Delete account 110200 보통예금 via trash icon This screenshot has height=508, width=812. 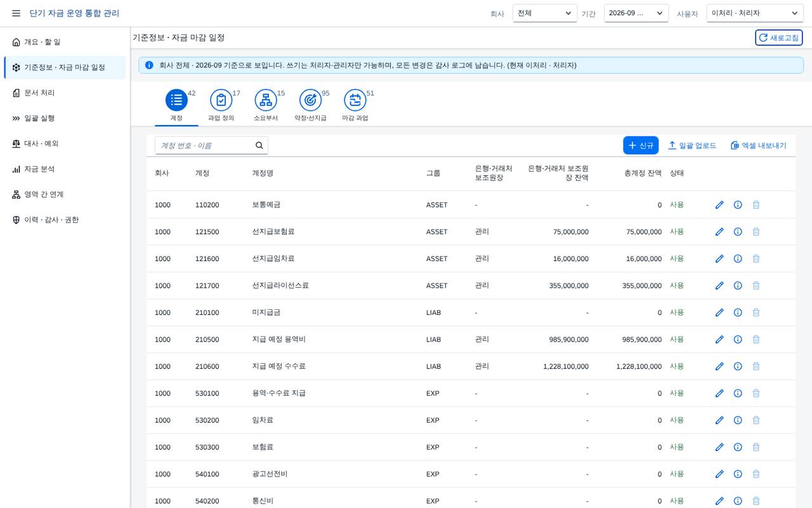[756, 205]
